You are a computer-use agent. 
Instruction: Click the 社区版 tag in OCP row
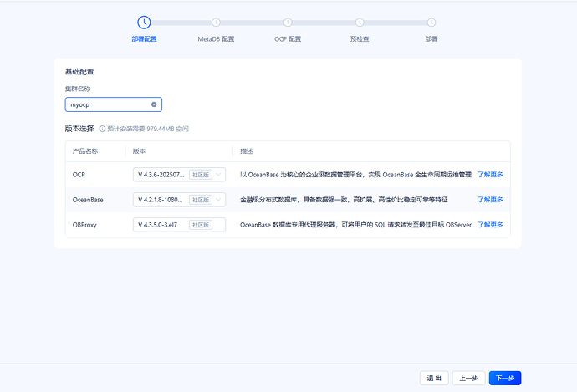click(201, 175)
